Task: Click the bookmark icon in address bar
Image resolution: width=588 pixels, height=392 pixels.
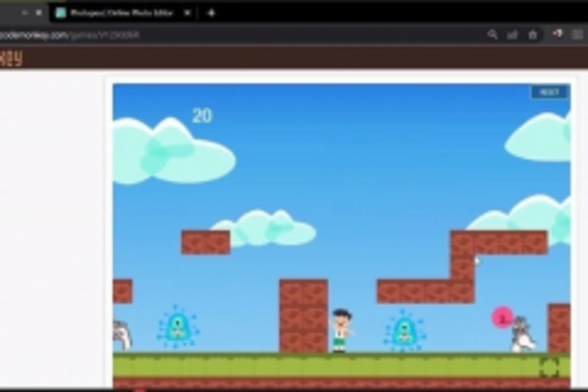Action: 533,34
